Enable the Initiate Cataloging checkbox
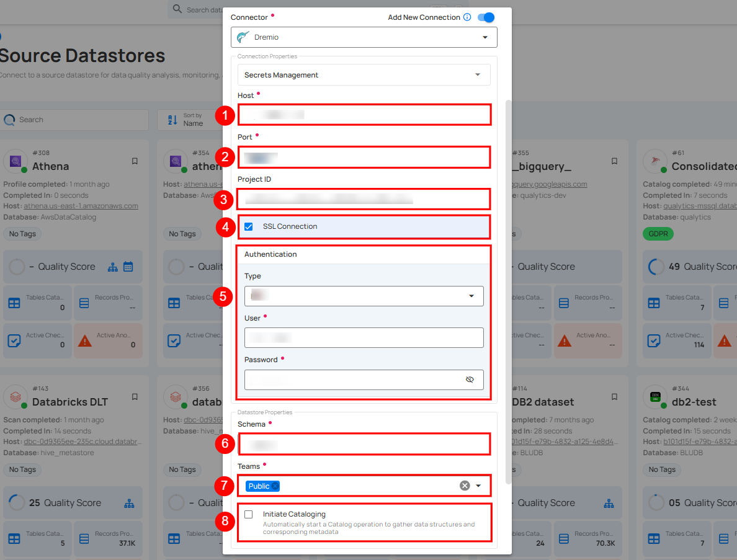 pos(249,514)
